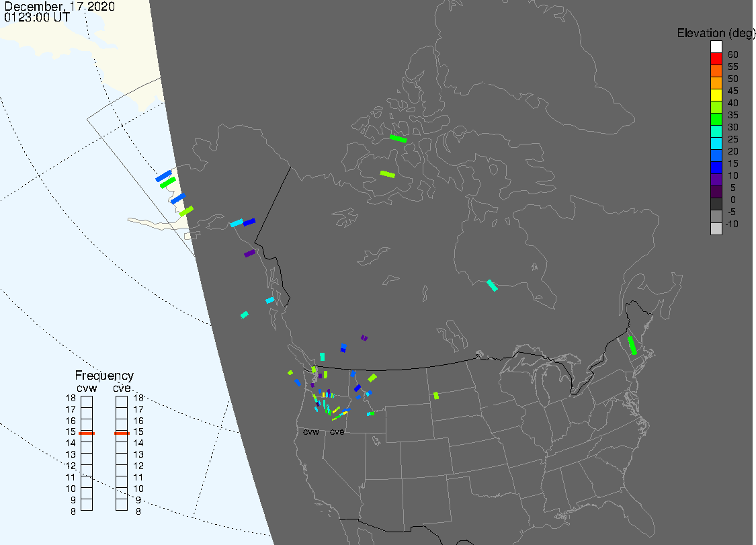Click the red elevation legend swatch
Image resolution: width=756 pixels, height=545 pixels.
point(716,59)
